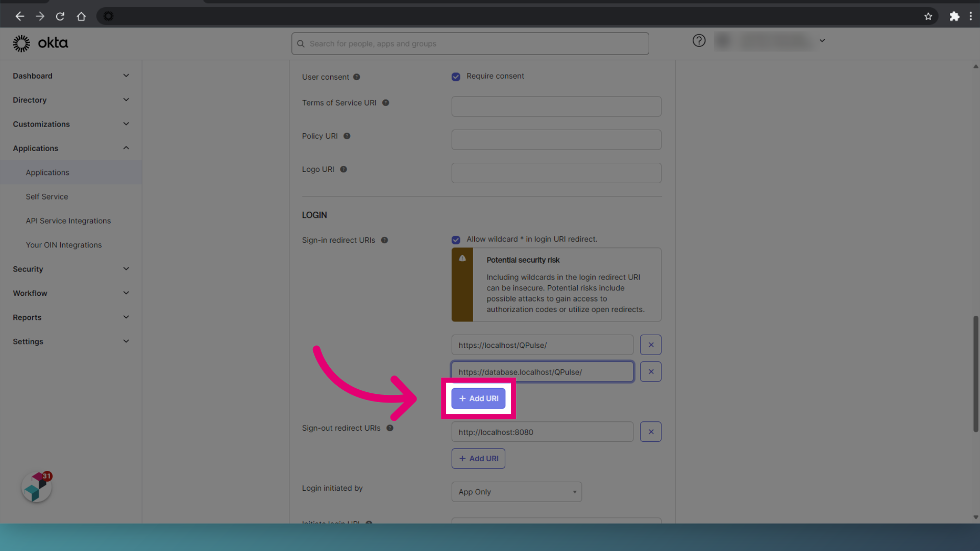This screenshot has width=980, height=551.
Task: Expand the Settings menu
Action: (x=71, y=341)
